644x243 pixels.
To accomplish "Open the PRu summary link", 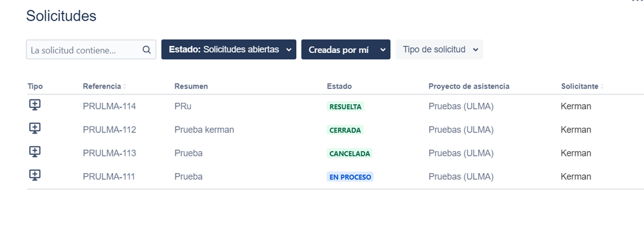I will coord(183,107).
